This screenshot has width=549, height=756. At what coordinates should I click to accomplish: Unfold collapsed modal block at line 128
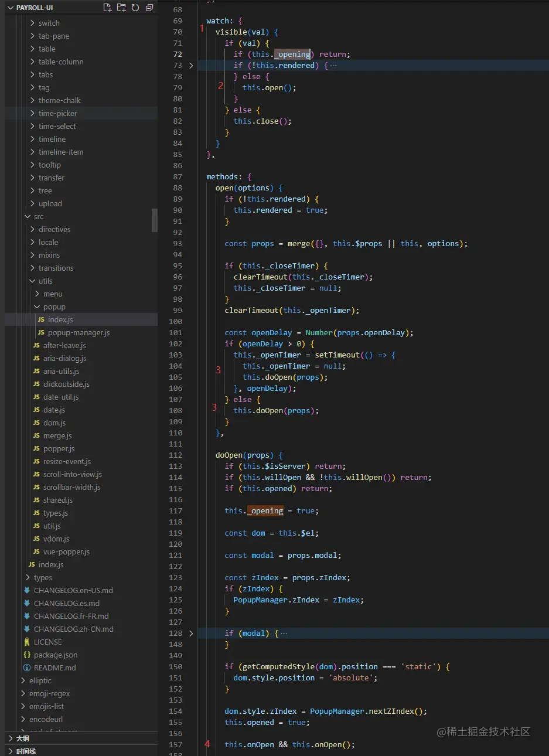pyautogui.click(x=191, y=634)
